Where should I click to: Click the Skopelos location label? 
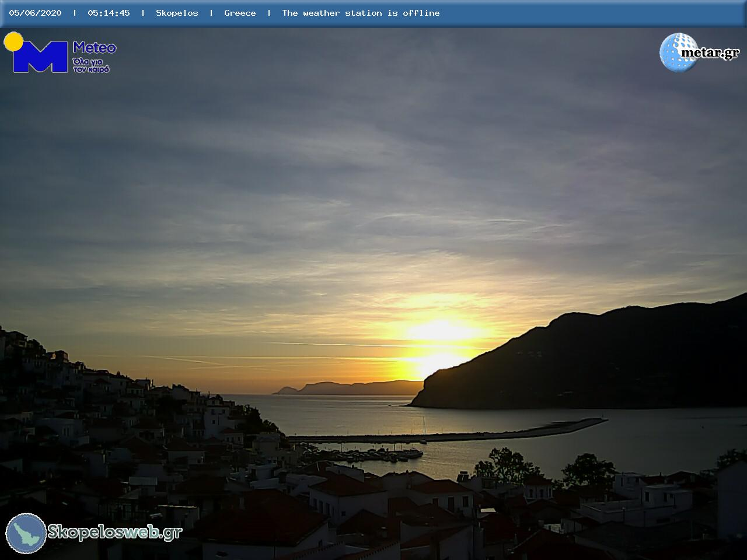177,13
